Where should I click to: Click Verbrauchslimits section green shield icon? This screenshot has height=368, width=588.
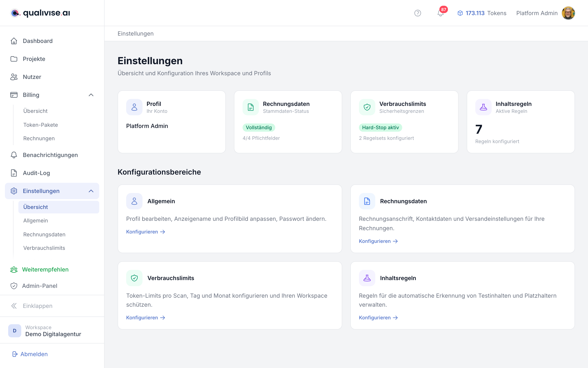[134, 278]
